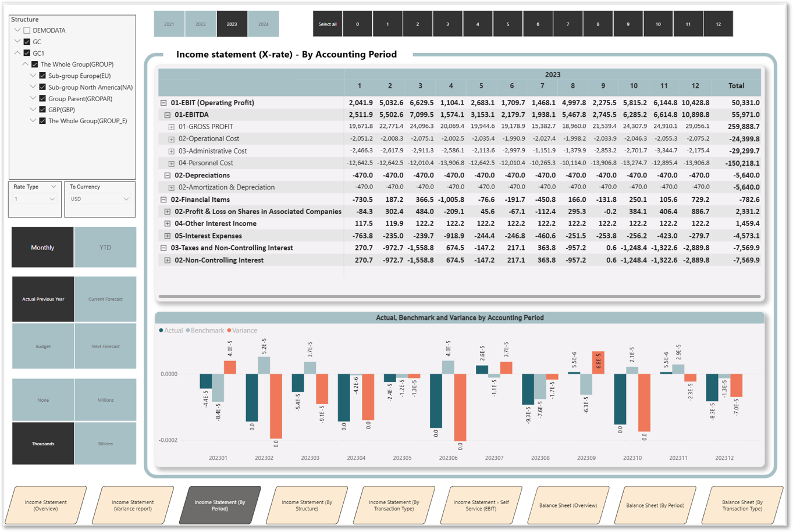793x532 pixels.
Task: Open the Rate Type dropdown
Action: (x=35, y=199)
